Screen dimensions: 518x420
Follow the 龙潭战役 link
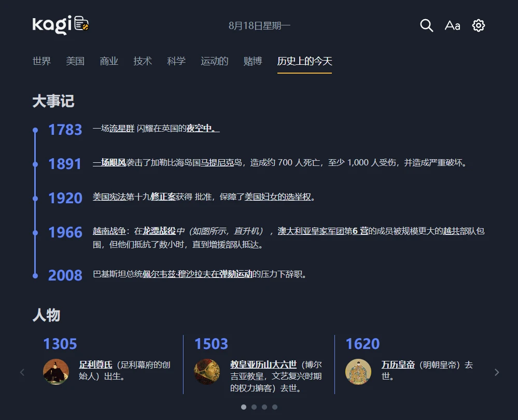point(159,231)
